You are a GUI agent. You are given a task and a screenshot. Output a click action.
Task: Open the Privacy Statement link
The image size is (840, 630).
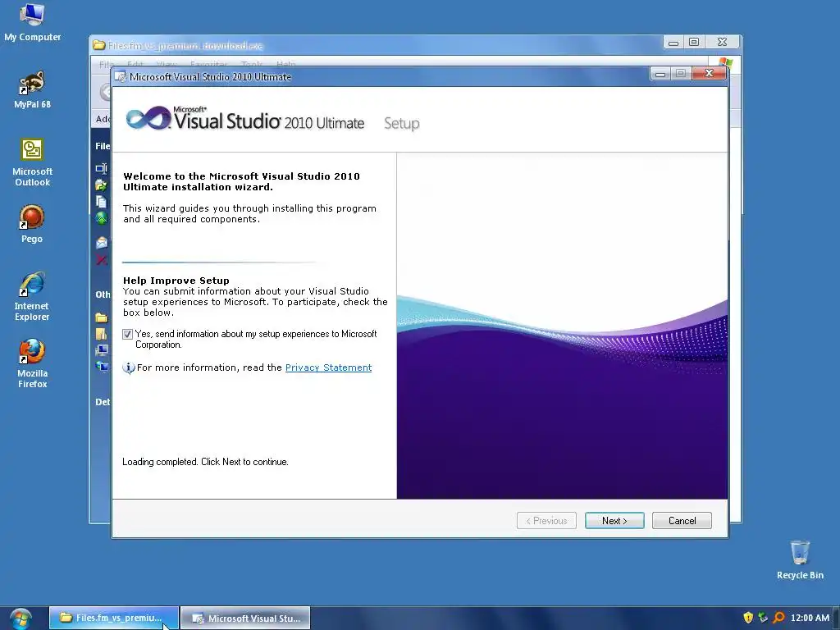pyautogui.click(x=328, y=367)
